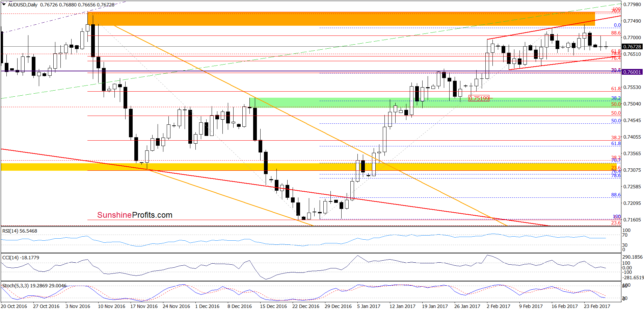Click the 3 Nov 2016 date label
The height and width of the screenshot is (311, 644).
click(78, 306)
